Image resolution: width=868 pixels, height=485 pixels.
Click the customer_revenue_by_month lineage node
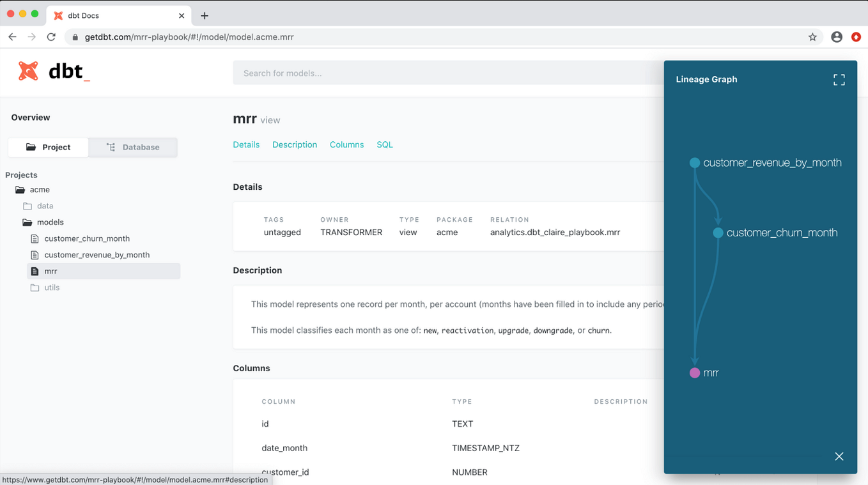click(x=695, y=162)
